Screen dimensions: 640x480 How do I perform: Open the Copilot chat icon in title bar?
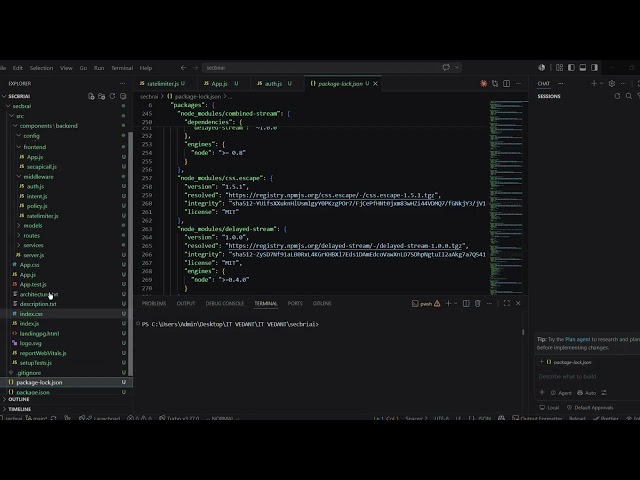click(446, 67)
